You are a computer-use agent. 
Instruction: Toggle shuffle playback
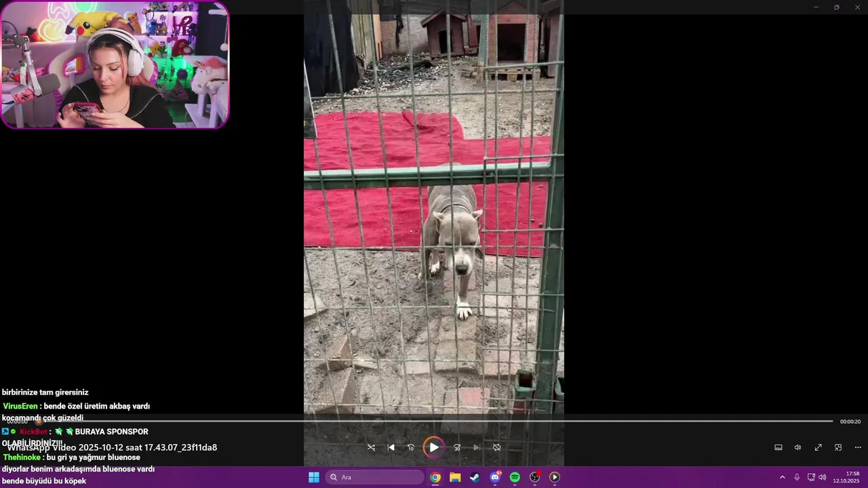[x=371, y=447]
